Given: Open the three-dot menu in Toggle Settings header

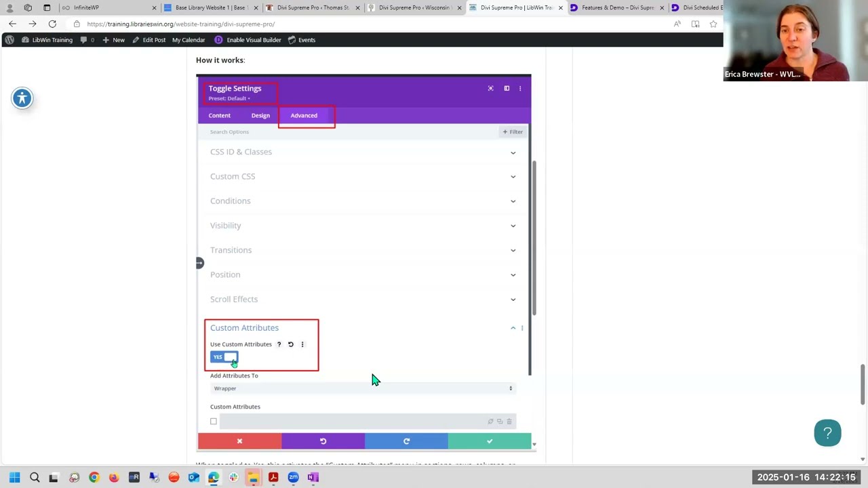Looking at the screenshot, I should (x=520, y=88).
